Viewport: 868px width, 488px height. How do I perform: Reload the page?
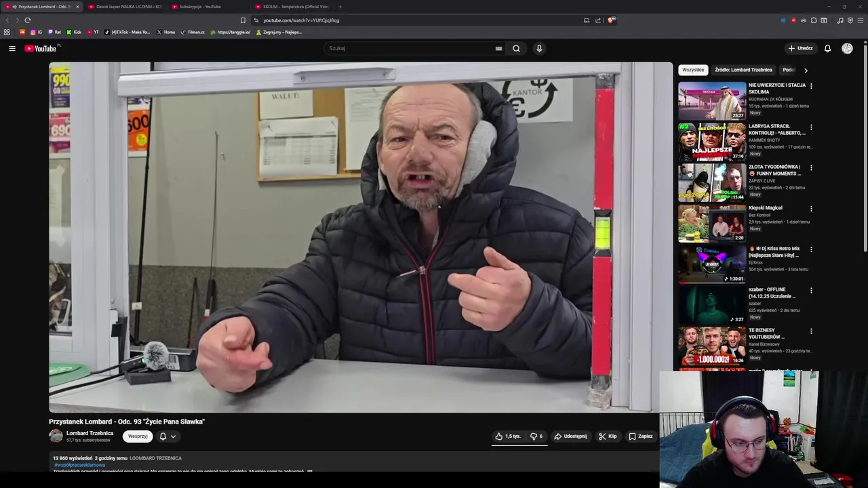[x=28, y=20]
